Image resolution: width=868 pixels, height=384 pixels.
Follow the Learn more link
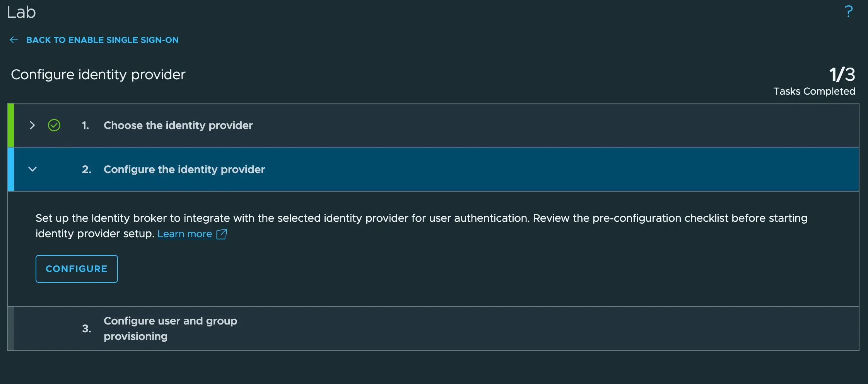(185, 234)
